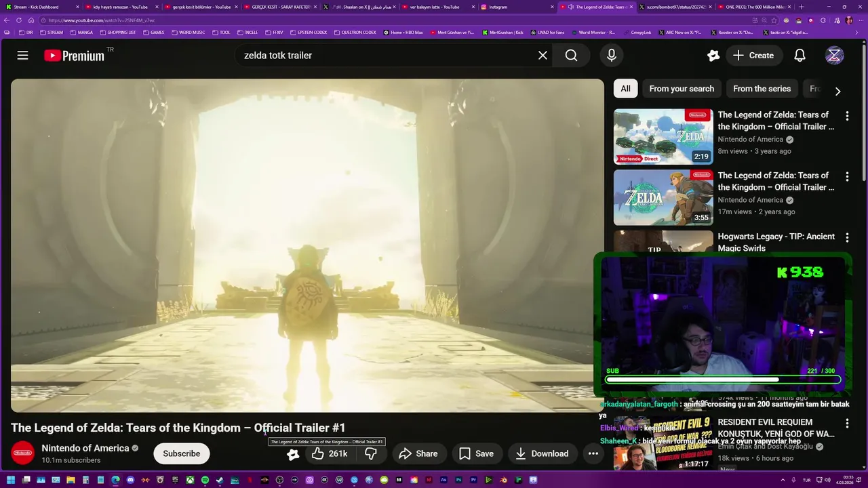This screenshot has height=488, width=868.
Task: Click the Share button under the video
Action: pos(418,453)
